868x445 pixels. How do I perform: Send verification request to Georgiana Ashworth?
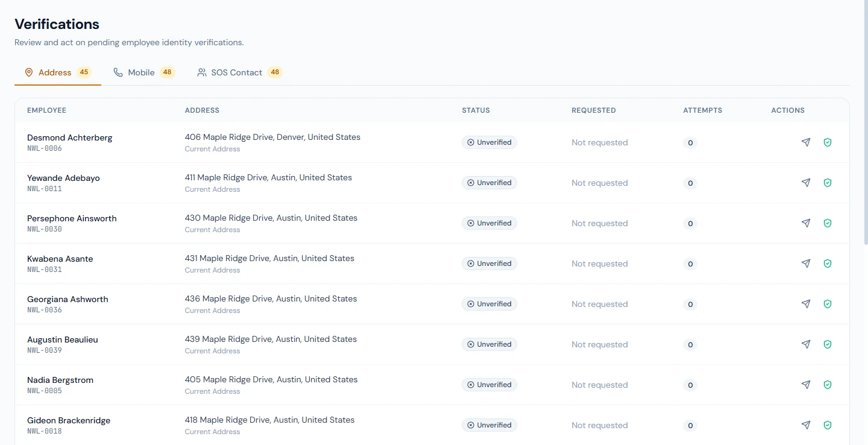806,304
